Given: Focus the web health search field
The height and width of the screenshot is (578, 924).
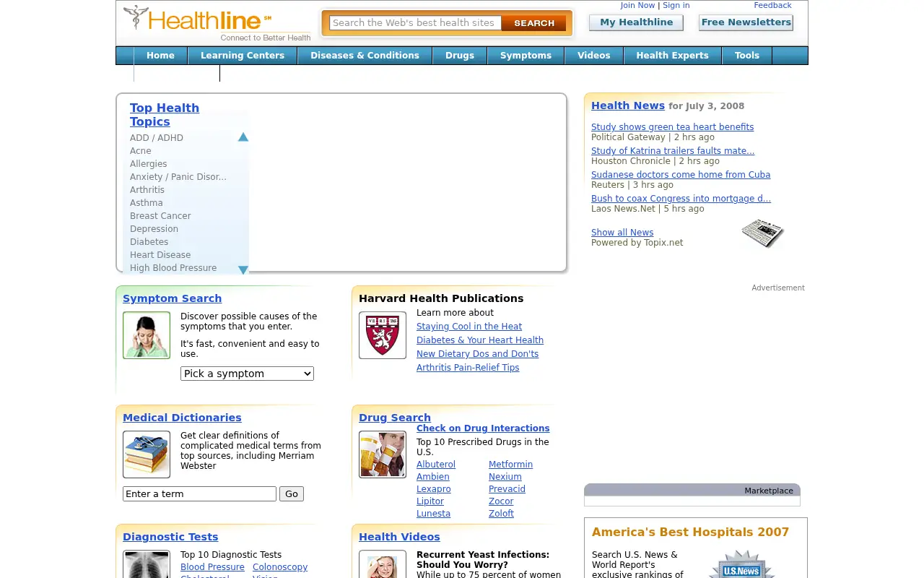Looking at the screenshot, I should (x=415, y=23).
